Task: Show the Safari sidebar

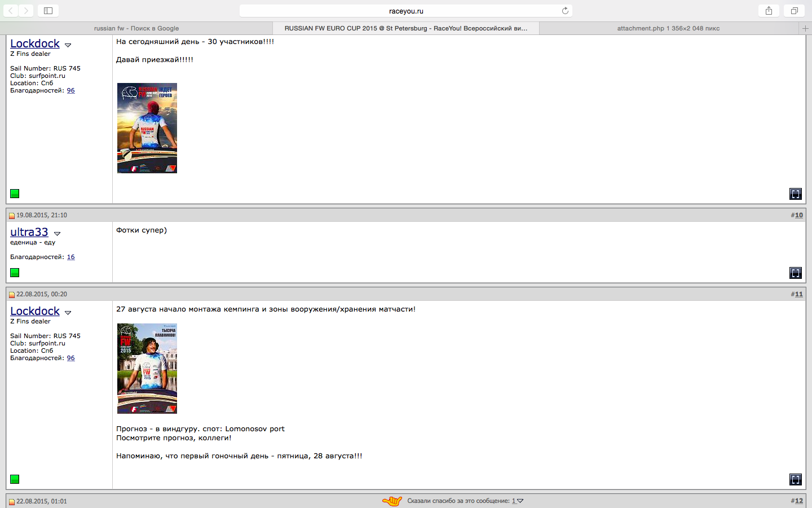Action: tap(48, 11)
